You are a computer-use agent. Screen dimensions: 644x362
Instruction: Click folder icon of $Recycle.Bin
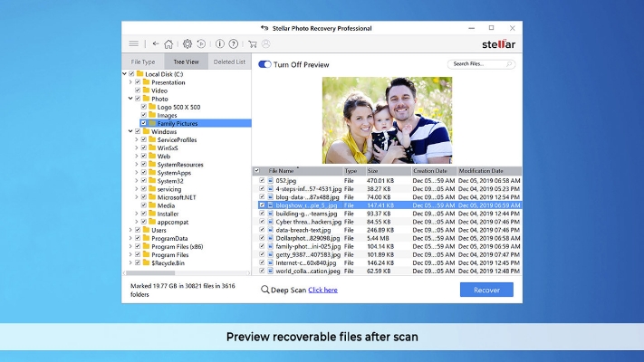click(x=146, y=262)
